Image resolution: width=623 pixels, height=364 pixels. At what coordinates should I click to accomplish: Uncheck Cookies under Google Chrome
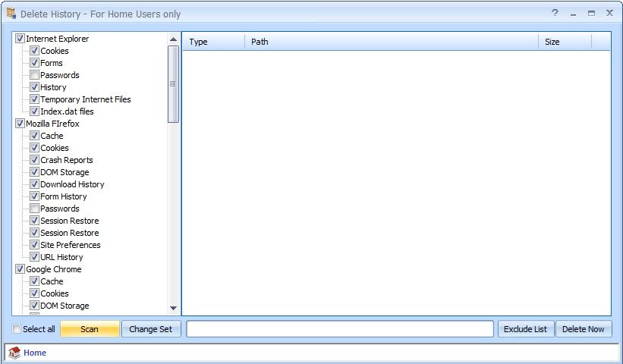[34, 293]
